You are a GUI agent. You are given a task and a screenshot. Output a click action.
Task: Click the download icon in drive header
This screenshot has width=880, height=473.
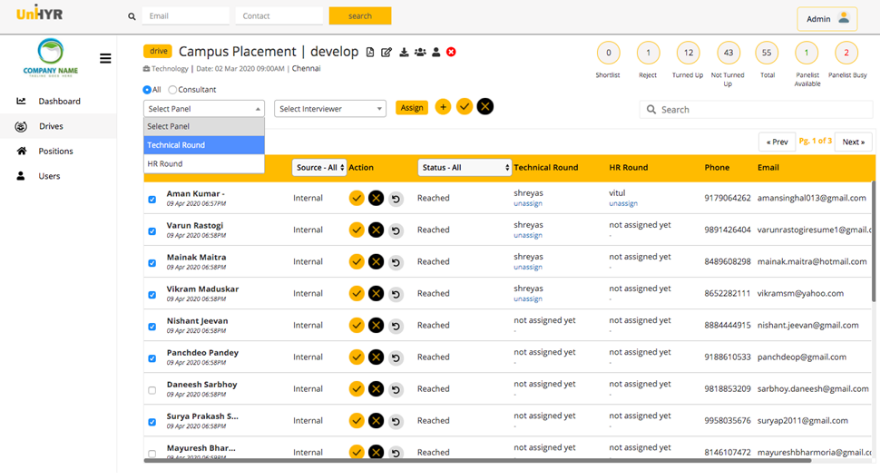[x=404, y=52]
